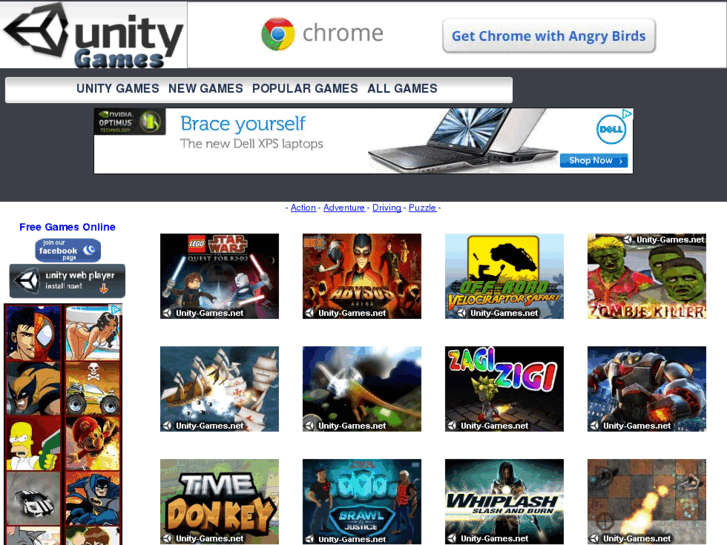Click the Shop Now button in Dell ad
The image size is (727, 545).
click(594, 160)
